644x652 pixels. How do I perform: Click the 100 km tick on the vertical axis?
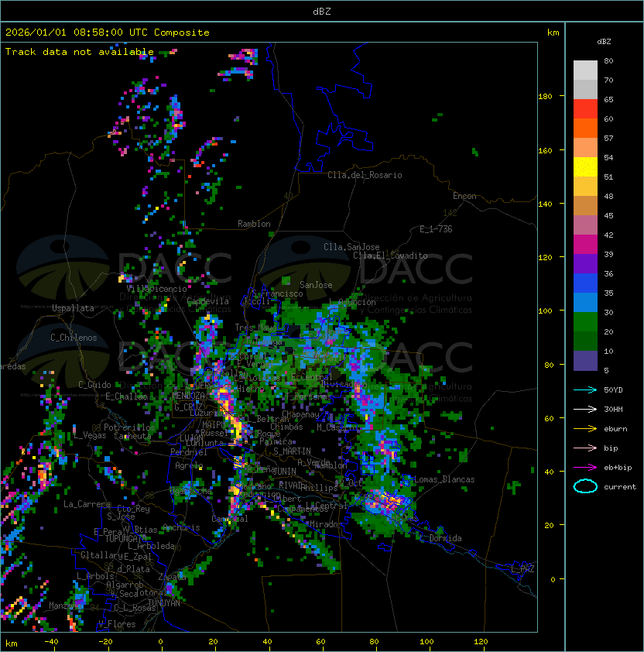tap(545, 311)
